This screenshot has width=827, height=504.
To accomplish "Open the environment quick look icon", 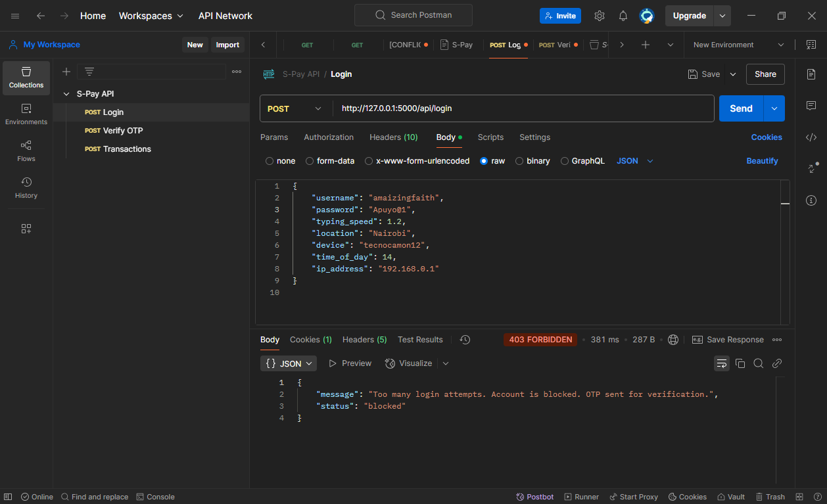I will 810,45.
